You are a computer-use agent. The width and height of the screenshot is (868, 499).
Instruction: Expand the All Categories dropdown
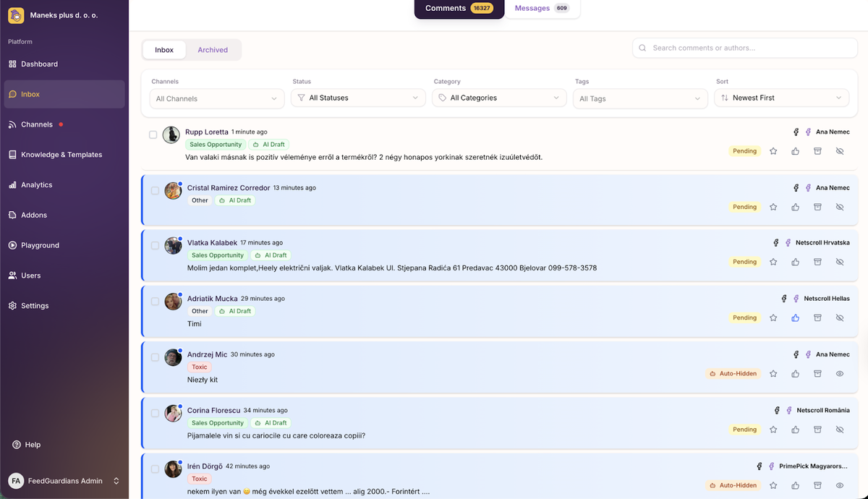coord(498,97)
